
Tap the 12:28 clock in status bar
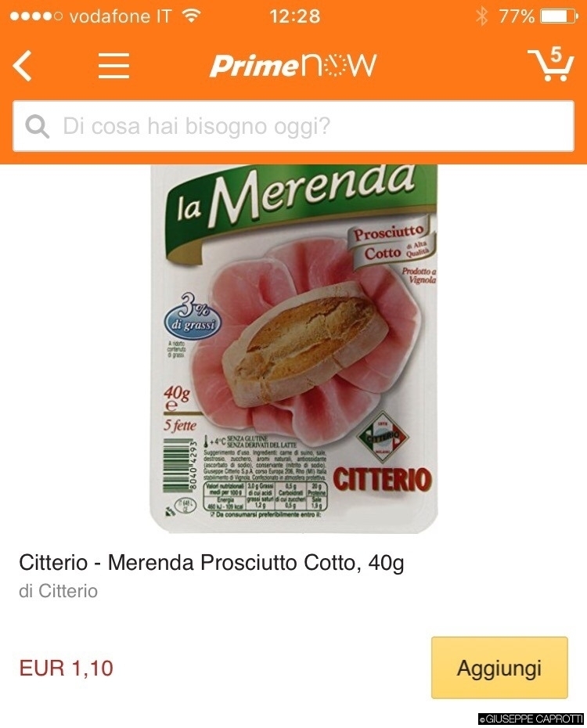pyautogui.click(x=294, y=16)
